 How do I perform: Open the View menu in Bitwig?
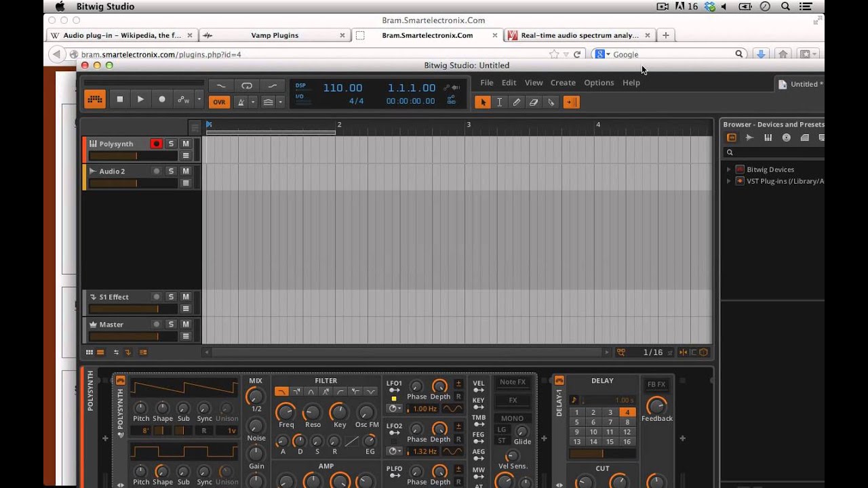(x=534, y=83)
